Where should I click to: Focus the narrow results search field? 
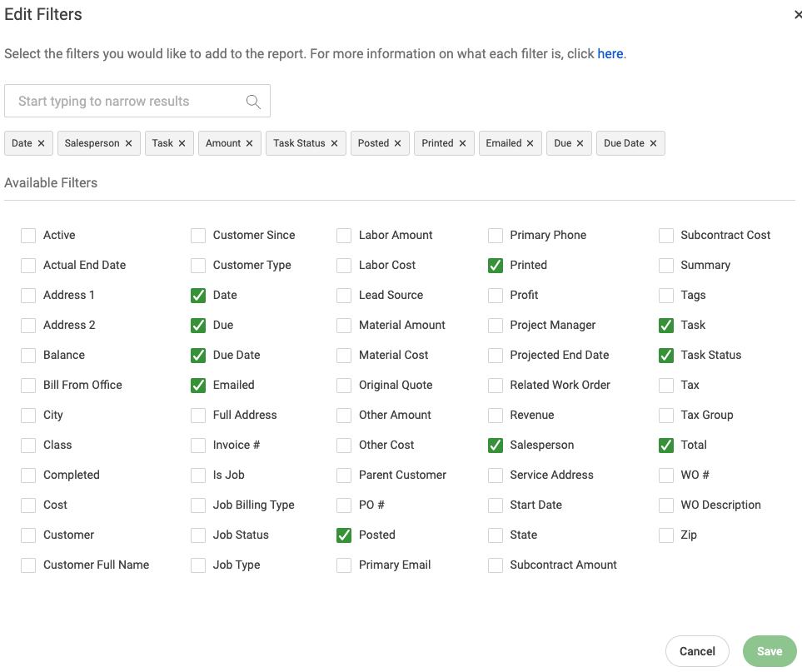click(x=137, y=102)
